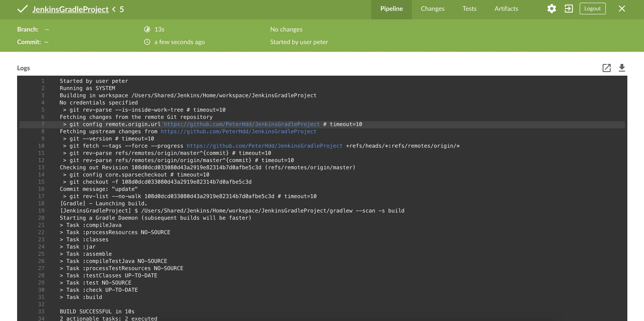Click the '13s' duration value
Screen dimensions: 644x321
[159, 29]
